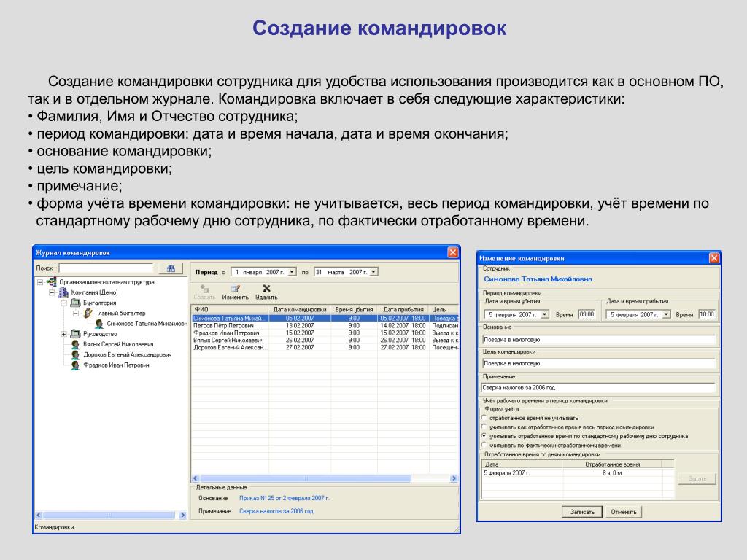Viewport: 747px width, 560px height.
Task: Click the departure time field 09:00
Action: tap(587, 314)
